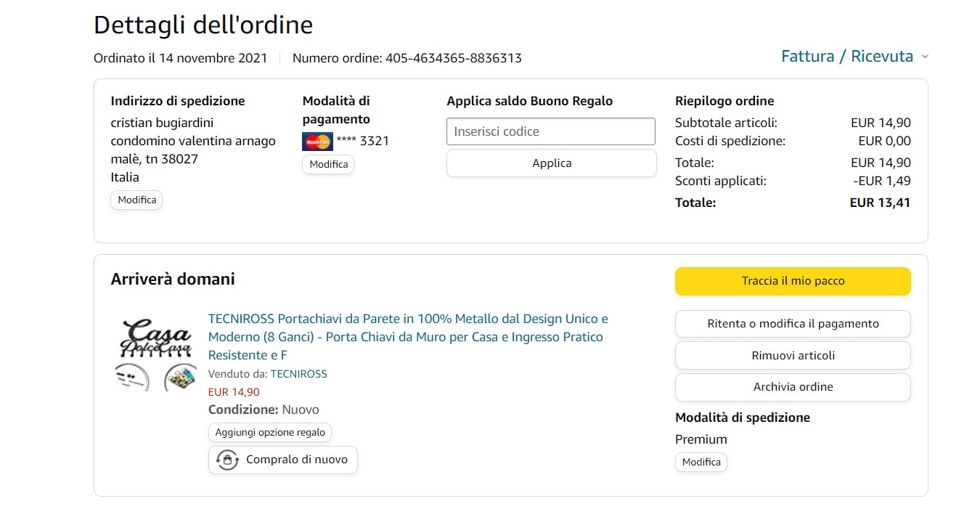This screenshot has height=517, width=980.
Task: Click Modifica under Modalità di spedizione
Action: 701,462
